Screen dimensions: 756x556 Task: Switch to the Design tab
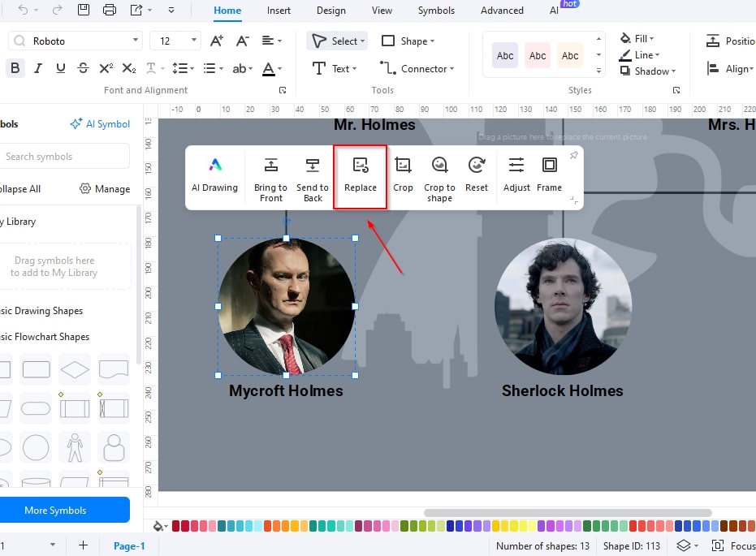coord(330,10)
